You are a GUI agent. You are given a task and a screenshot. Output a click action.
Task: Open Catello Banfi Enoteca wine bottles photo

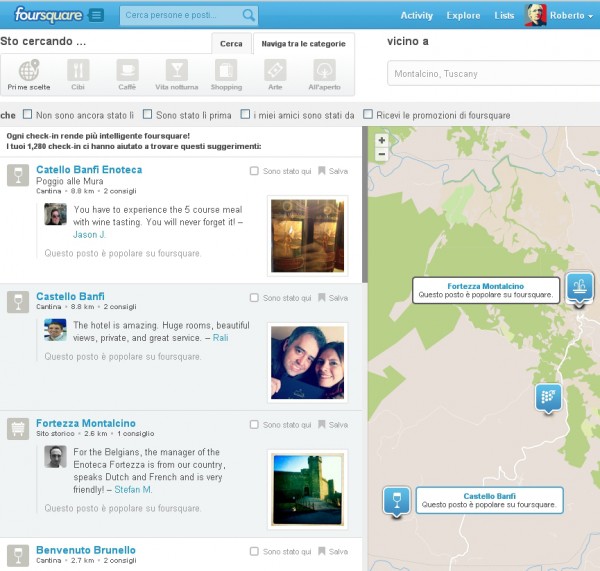(308, 236)
